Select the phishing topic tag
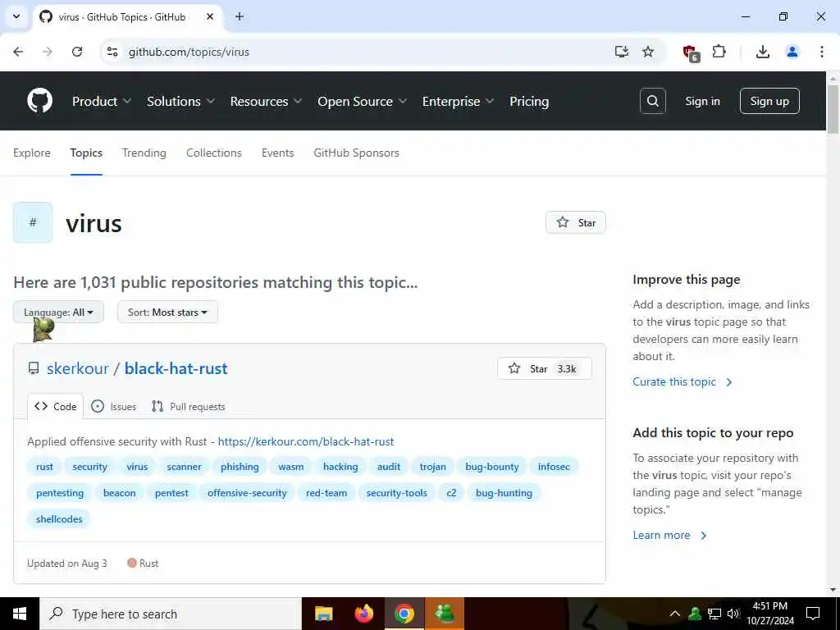Viewport: 840px width, 630px height. pos(240,467)
